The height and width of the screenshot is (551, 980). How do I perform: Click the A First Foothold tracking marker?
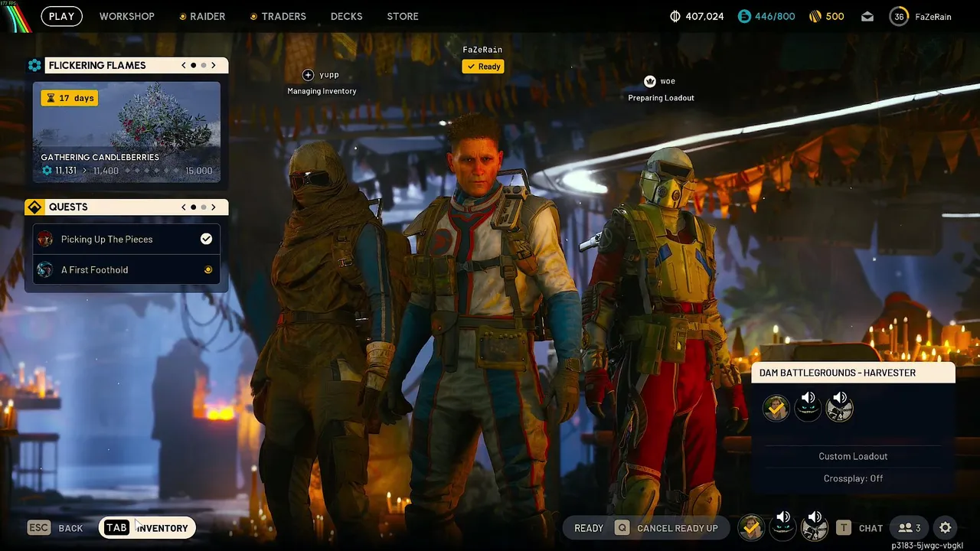click(x=207, y=269)
